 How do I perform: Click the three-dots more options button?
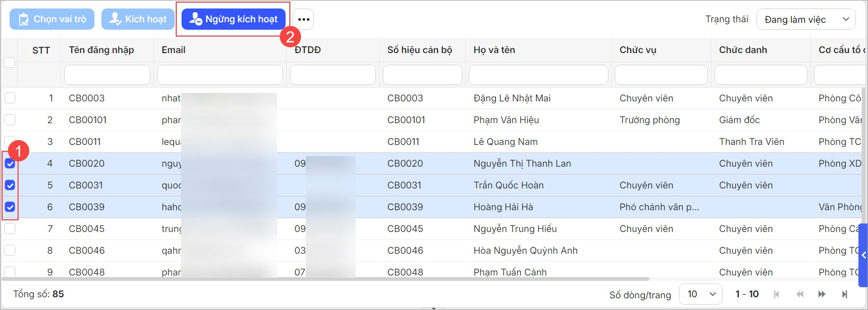coord(303,19)
